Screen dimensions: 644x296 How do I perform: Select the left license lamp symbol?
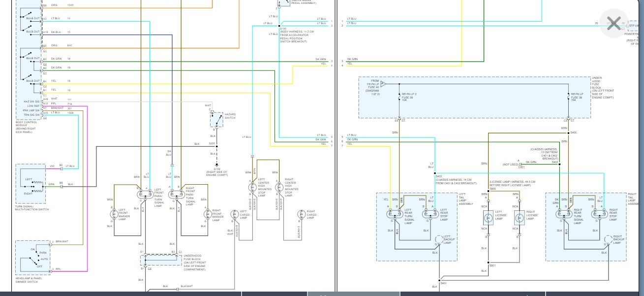pyautogui.click(x=488, y=218)
